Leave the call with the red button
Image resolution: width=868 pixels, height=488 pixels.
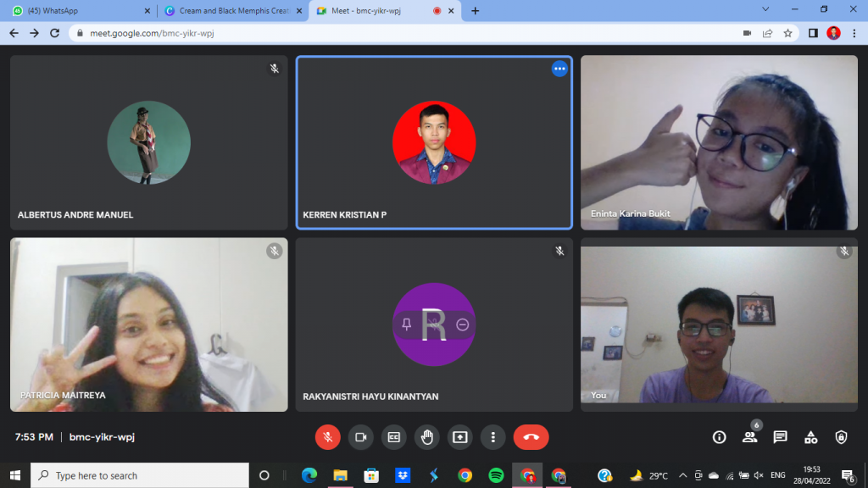click(531, 437)
